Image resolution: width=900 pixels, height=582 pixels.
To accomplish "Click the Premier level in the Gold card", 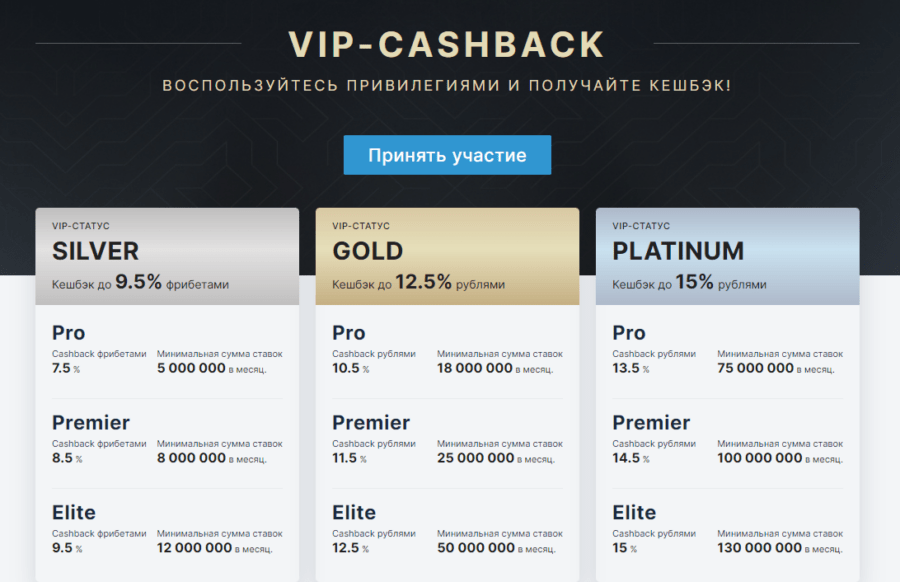I will (371, 423).
